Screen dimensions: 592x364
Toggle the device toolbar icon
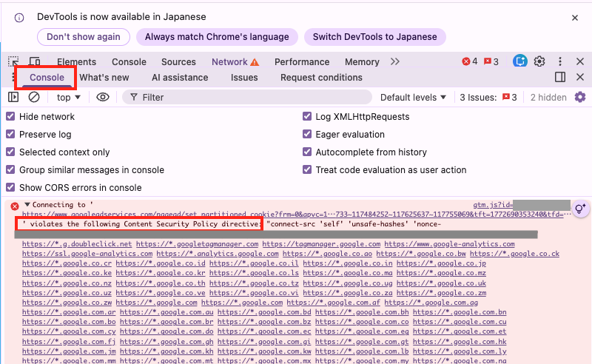point(35,62)
